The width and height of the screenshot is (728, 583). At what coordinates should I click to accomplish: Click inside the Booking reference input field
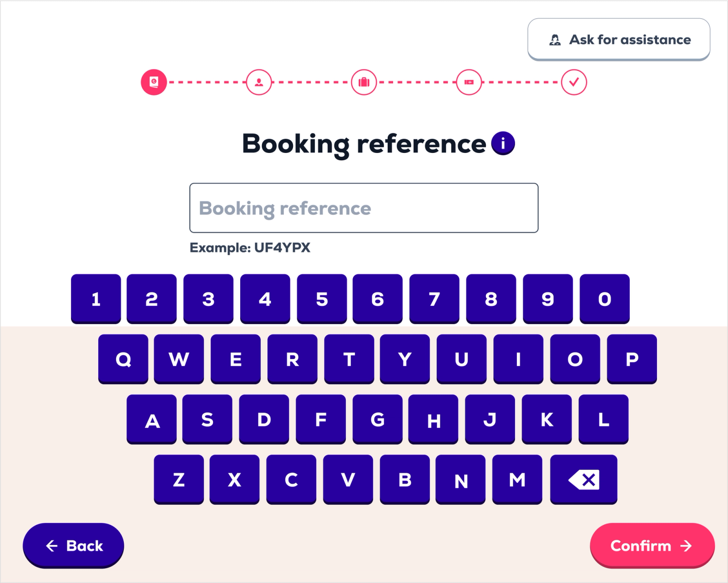(x=364, y=208)
